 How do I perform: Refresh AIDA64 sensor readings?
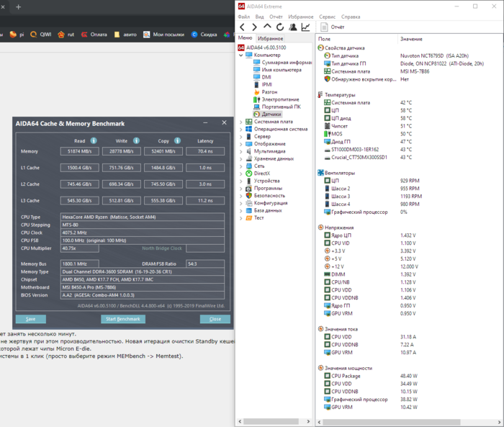click(280, 27)
